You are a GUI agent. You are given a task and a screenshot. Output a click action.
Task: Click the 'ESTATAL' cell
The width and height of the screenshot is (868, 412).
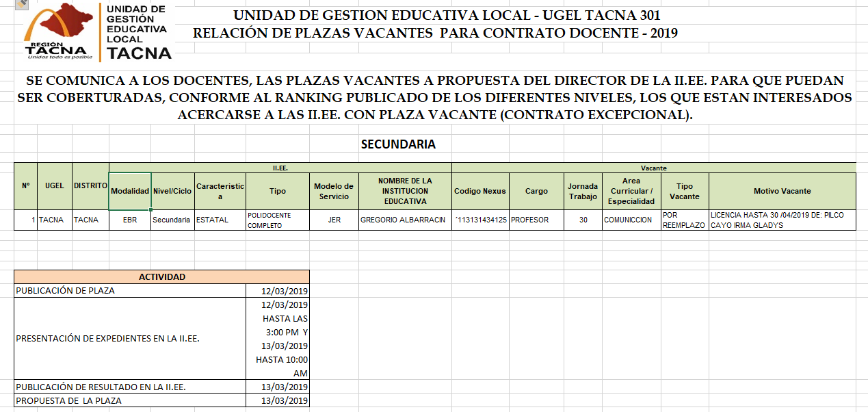click(220, 220)
